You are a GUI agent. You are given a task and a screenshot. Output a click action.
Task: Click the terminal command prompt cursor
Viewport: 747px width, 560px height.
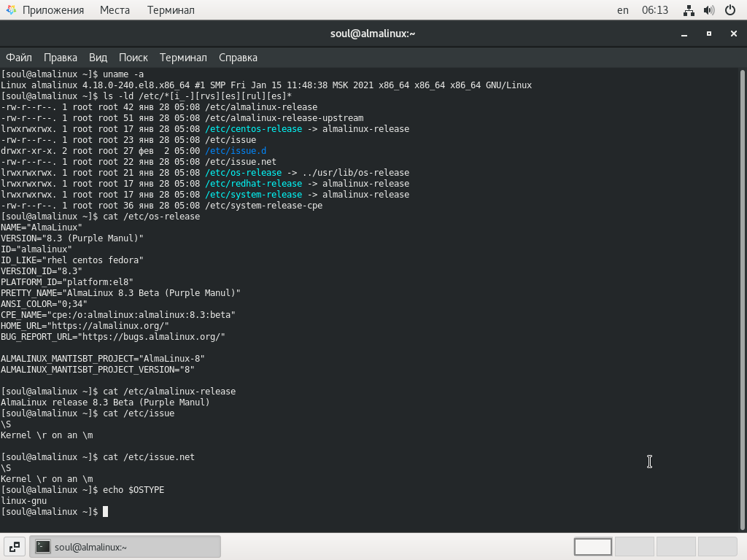click(105, 512)
